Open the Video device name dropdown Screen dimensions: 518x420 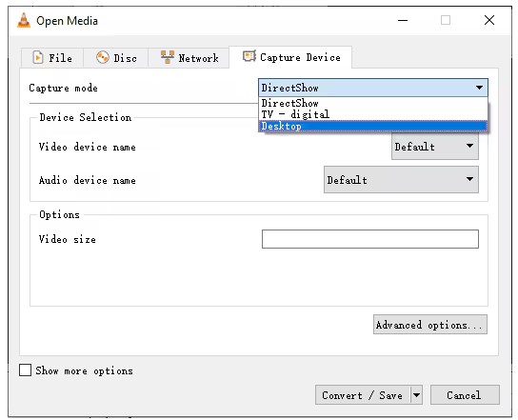point(435,147)
